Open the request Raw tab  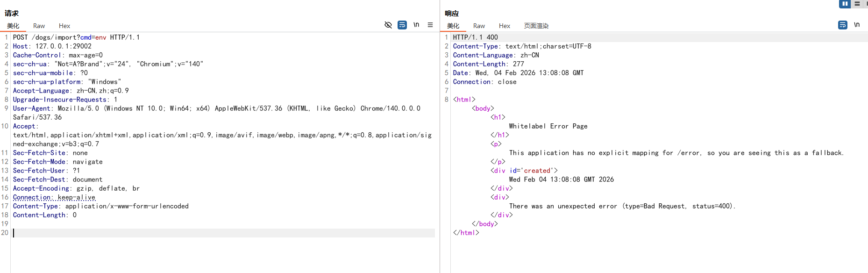click(x=39, y=26)
